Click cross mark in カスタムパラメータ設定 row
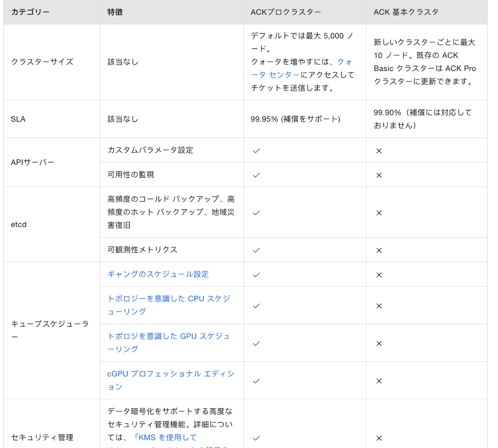The height and width of the screenshot is (448, 498). [379, 151]
